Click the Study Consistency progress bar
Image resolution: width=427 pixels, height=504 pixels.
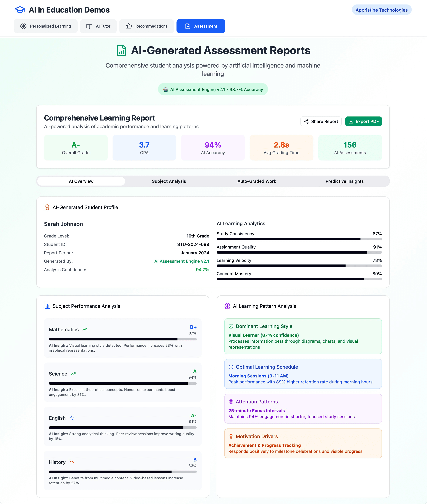click(x=299, y=239)
